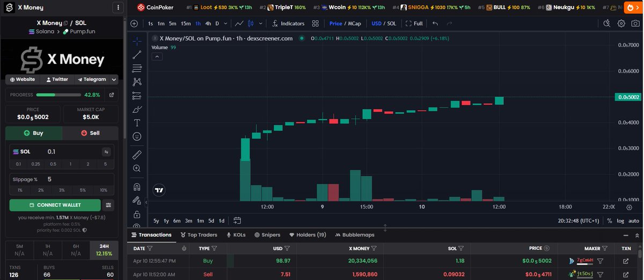Set slippage preset to 10%

104,190
